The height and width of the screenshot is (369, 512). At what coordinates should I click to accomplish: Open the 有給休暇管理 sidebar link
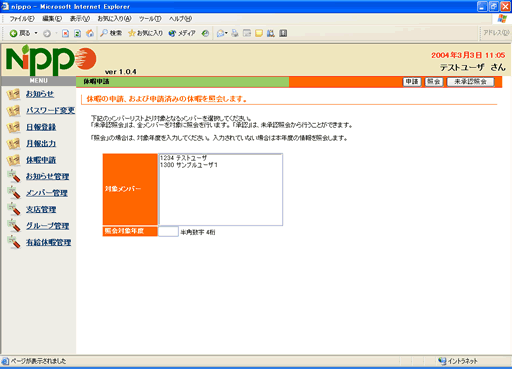[x=49, y=242]
